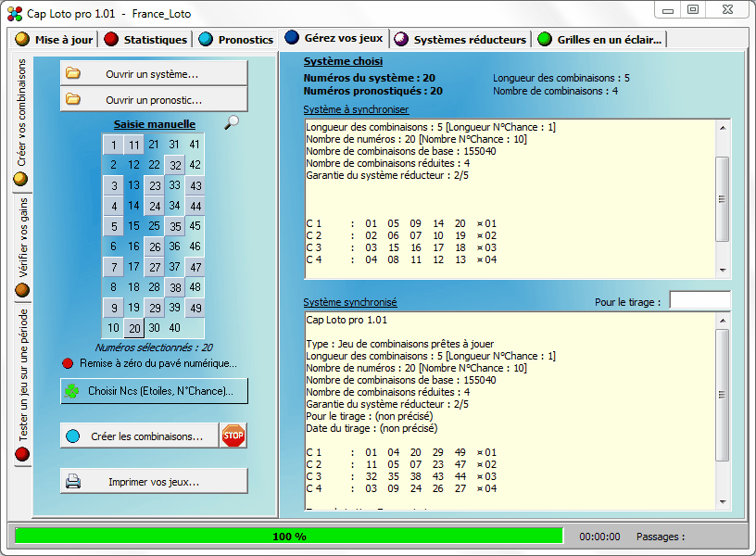
Task: Click the Système à synchroniser heading
Action: click(x=356, y=109)
